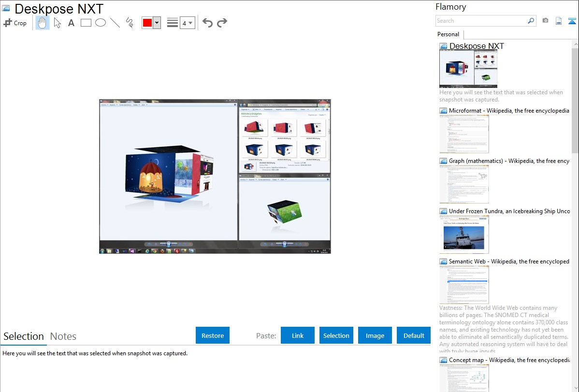Click the red color swatch

[x=147, y=23]
